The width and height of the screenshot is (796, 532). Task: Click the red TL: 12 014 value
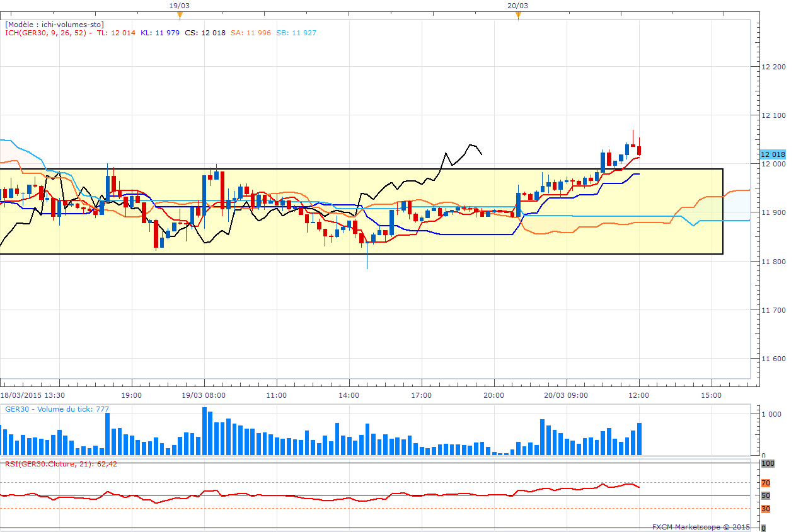tap(117, 33)
